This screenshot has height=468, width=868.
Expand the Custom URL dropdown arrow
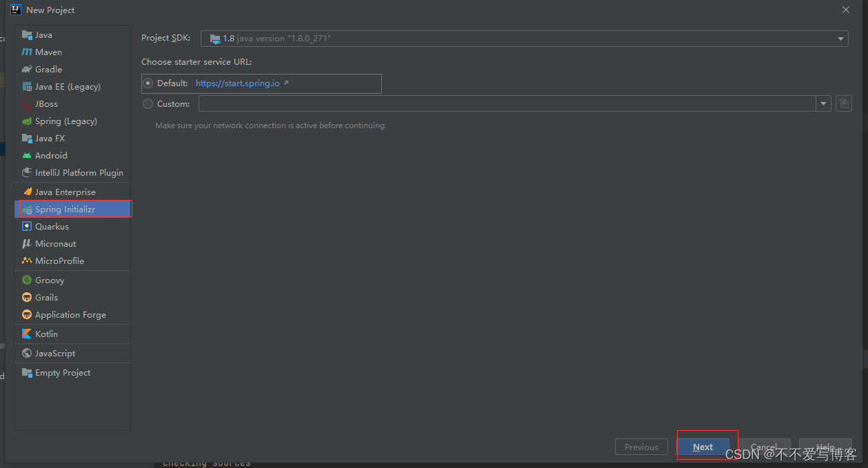pos(824,104)
